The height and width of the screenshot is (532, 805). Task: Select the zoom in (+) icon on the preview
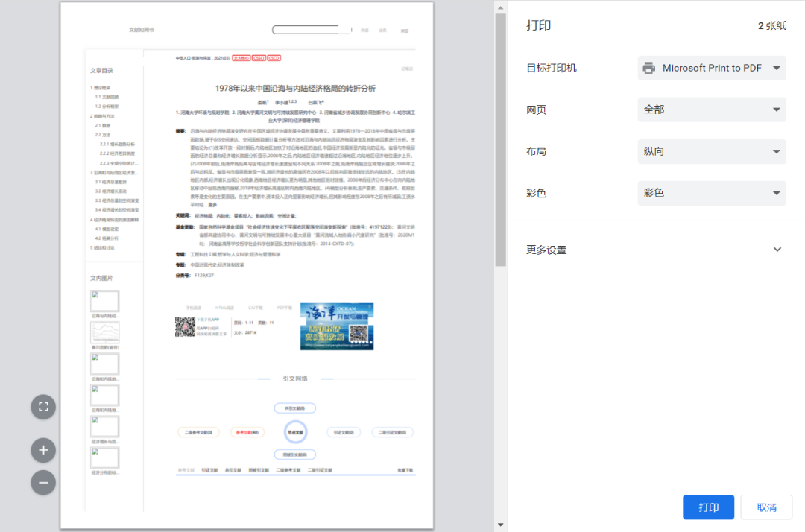[x=43, y=450]
